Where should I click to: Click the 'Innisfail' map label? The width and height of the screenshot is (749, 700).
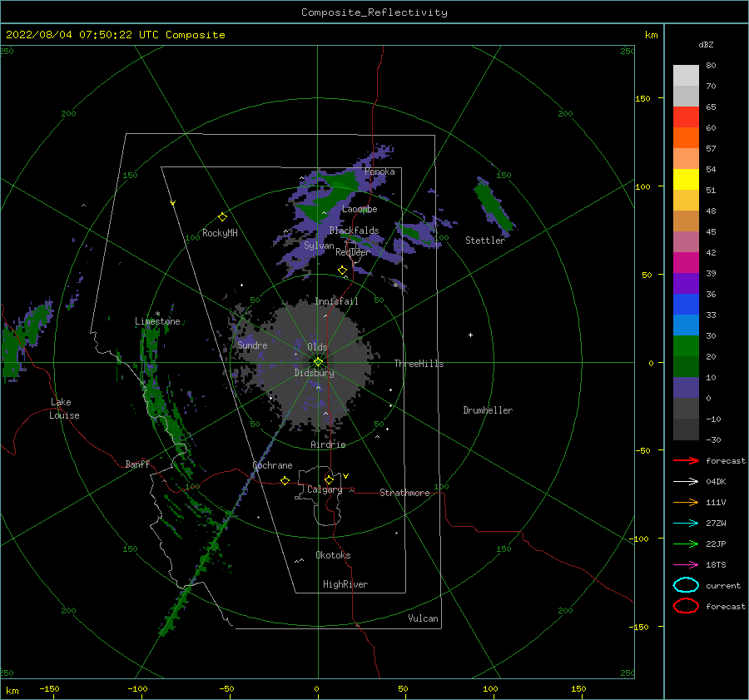click(337, 301)
